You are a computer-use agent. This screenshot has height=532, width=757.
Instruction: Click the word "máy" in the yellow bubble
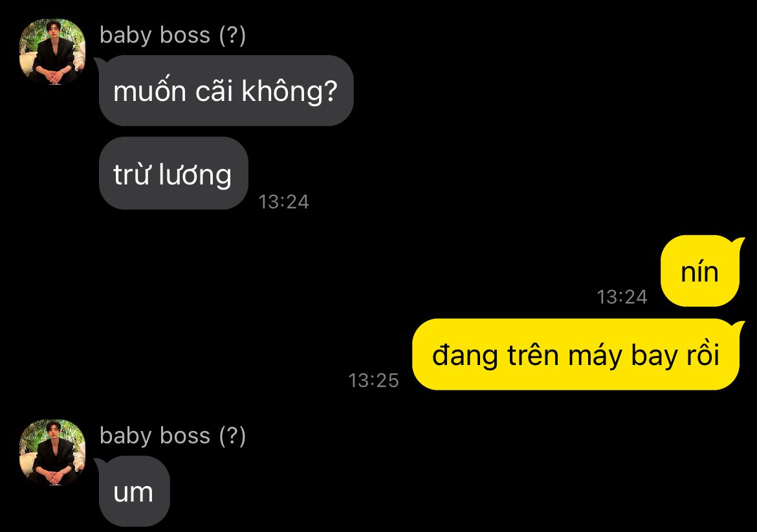click(595, 356)
